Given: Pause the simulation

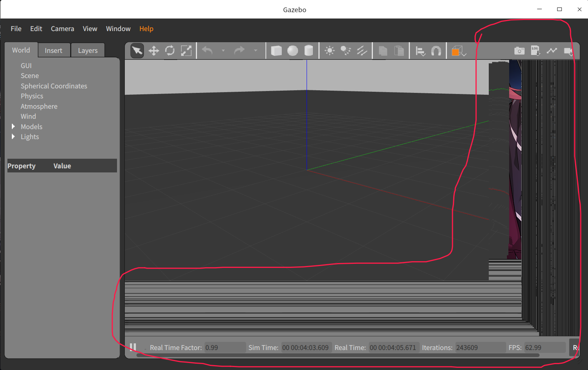Looking at the screenshot, I should (133, 347).
